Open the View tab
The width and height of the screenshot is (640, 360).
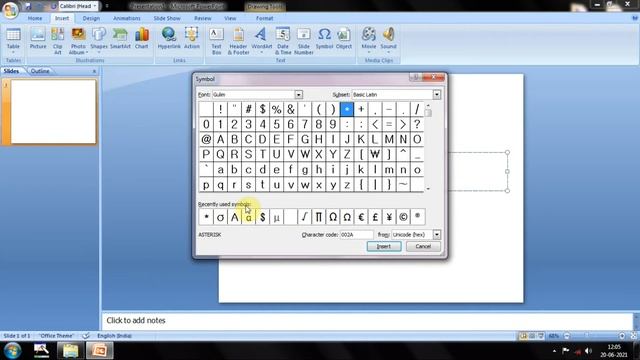tap(230, 18)
